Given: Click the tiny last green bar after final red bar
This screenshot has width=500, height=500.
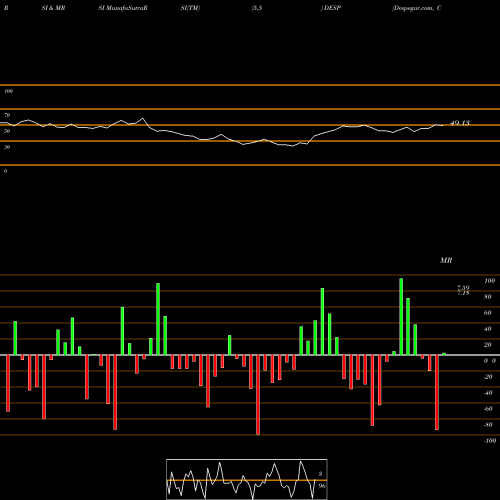Looking at the screenshot, I should pos(444,354).
